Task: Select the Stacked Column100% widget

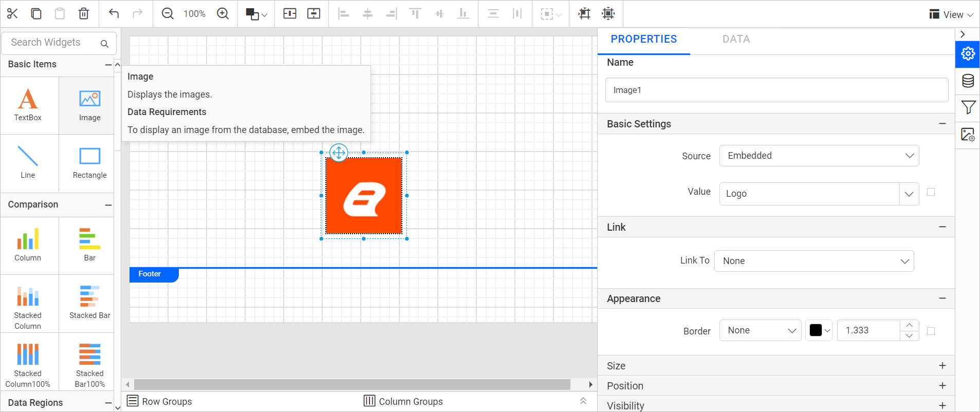Action: click(28, 362)
